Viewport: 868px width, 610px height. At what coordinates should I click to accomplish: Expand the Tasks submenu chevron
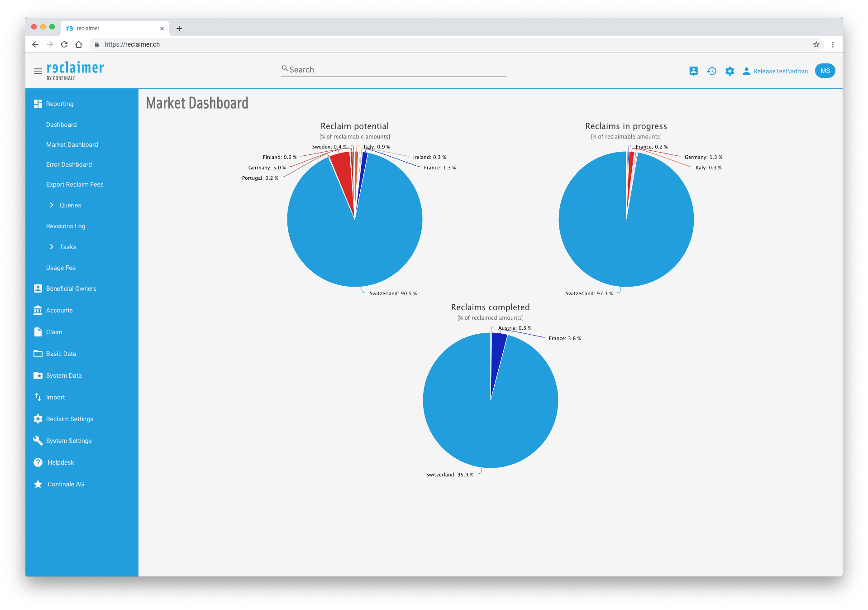tap(52, 247)
